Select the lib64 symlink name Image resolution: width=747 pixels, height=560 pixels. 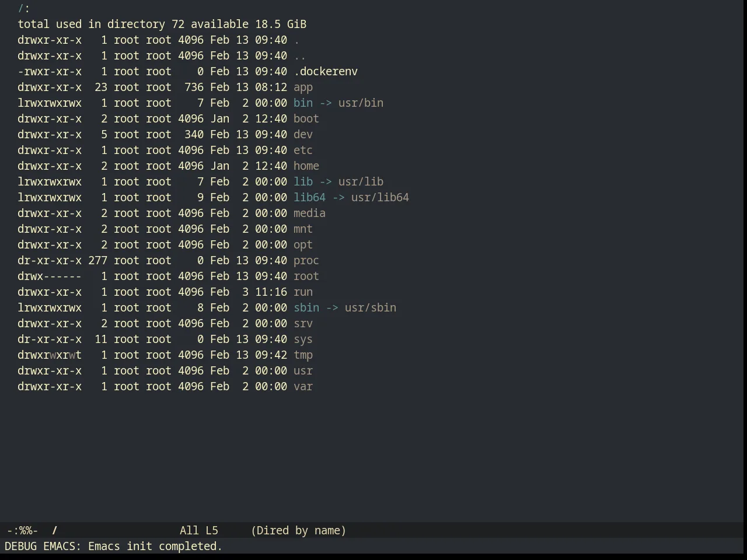click(x=309, y=198)
